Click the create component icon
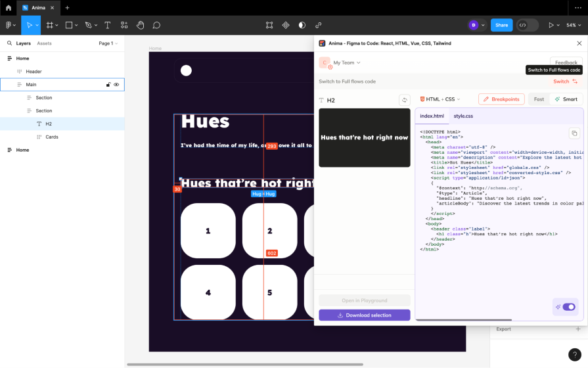The width and height of the screenshot is (588, 368). click(x=286, y=25)
